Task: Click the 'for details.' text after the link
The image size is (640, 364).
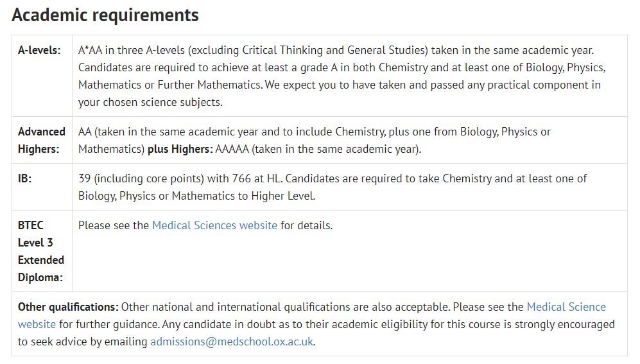Action: (x=307, y=225)
